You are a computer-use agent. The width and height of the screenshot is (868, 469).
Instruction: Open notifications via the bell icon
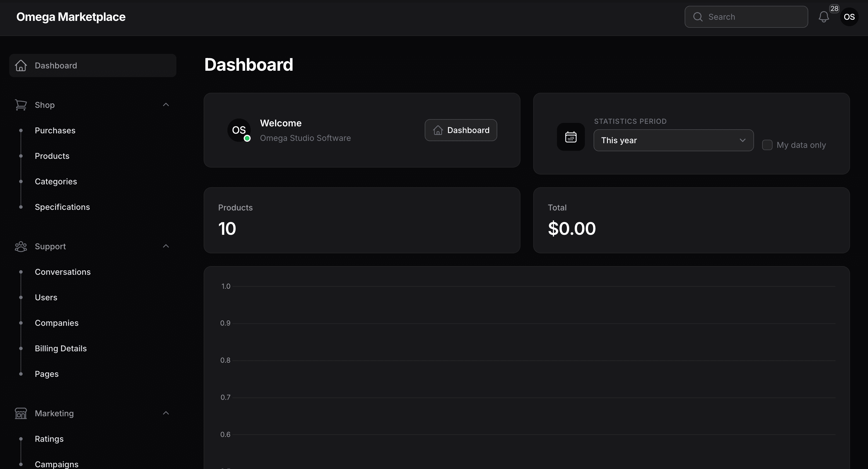pyautogui.click(x=824, y=17)
